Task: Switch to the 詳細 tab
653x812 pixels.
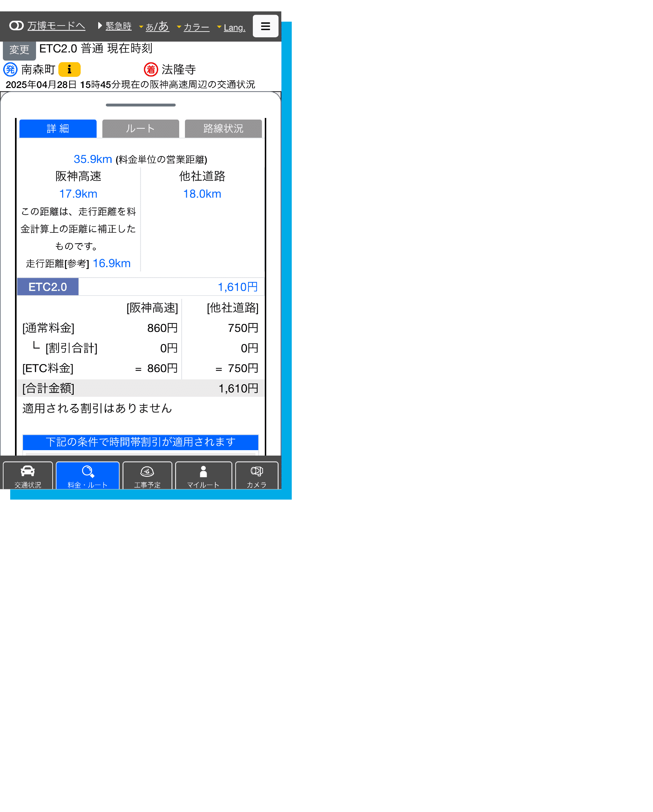Action: [x=58, y=128]
